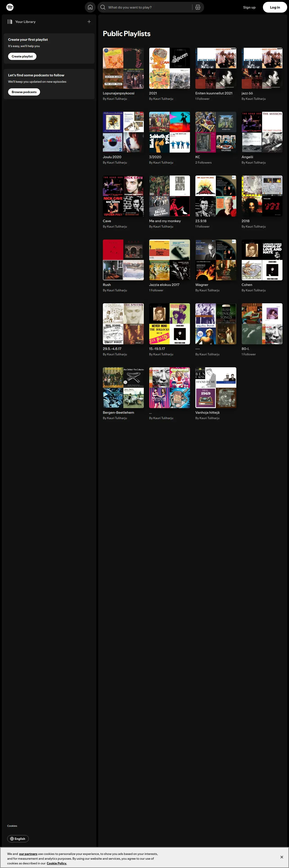
Task: Open the jazz öö playlist cover
Action: click(262, 68)
